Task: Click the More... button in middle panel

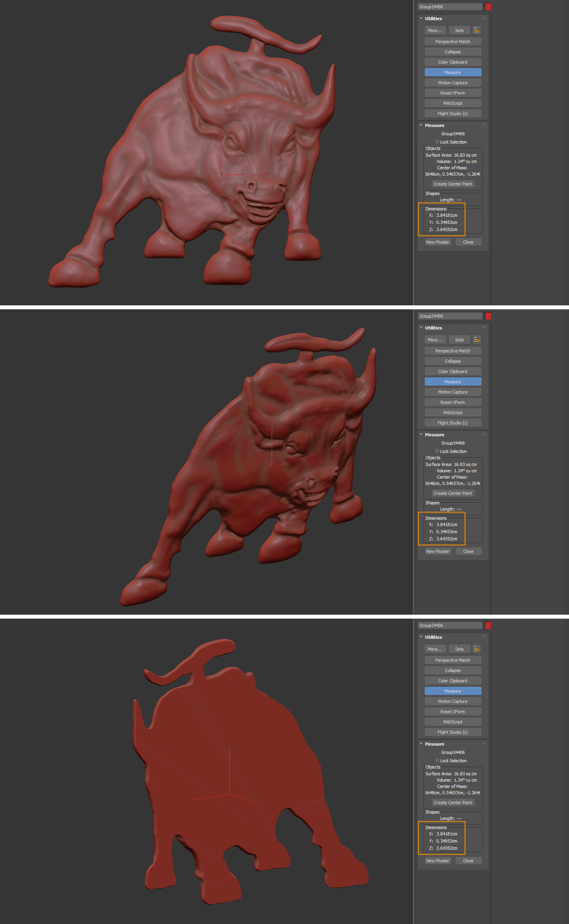Action: (x=435, y=340)
